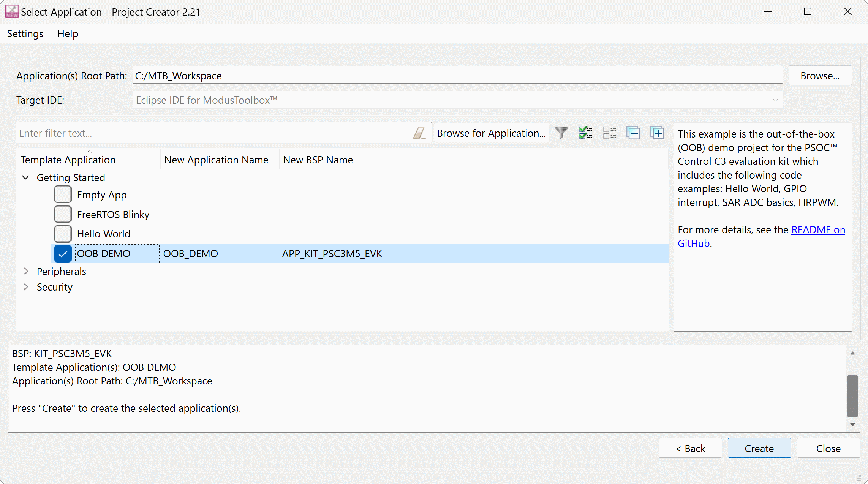868x484 pixels.
Task: Click the log pane scrollbar thumb
Action: [x=852, y=396]
